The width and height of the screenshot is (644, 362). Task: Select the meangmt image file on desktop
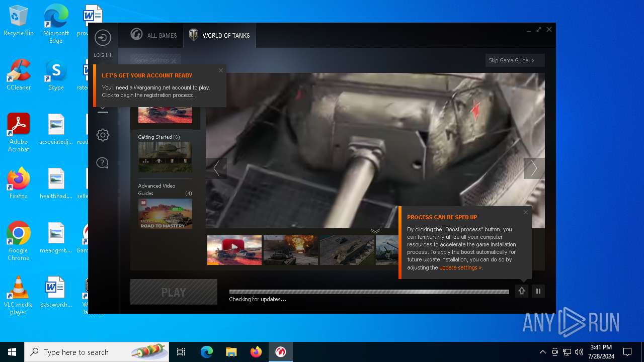pyautogui.click(x=56, y=238)
